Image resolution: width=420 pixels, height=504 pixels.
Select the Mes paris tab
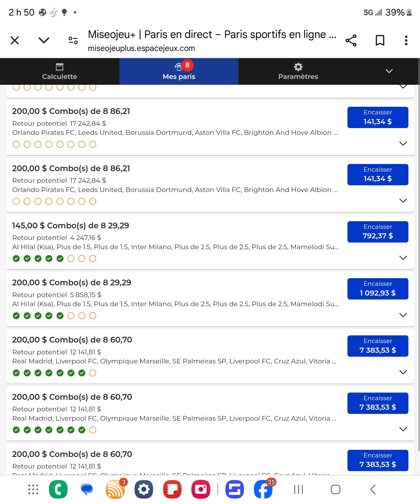[x=179, y=71]
